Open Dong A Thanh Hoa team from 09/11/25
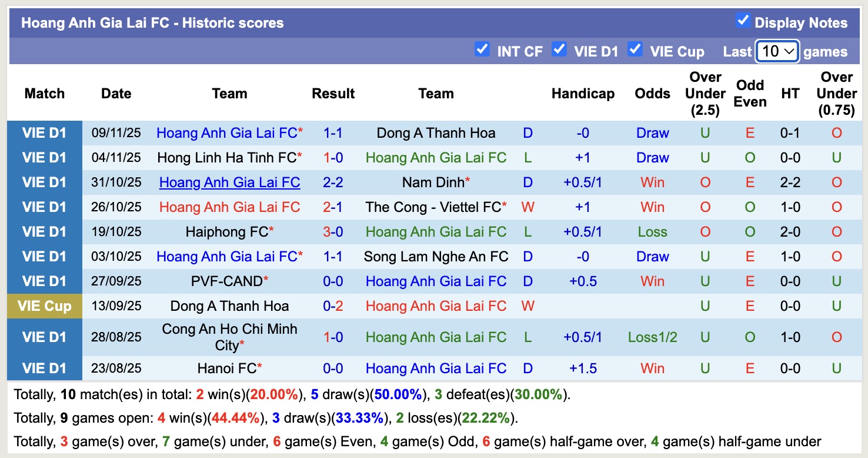This screenshot has height=458, width=868. 436,133
